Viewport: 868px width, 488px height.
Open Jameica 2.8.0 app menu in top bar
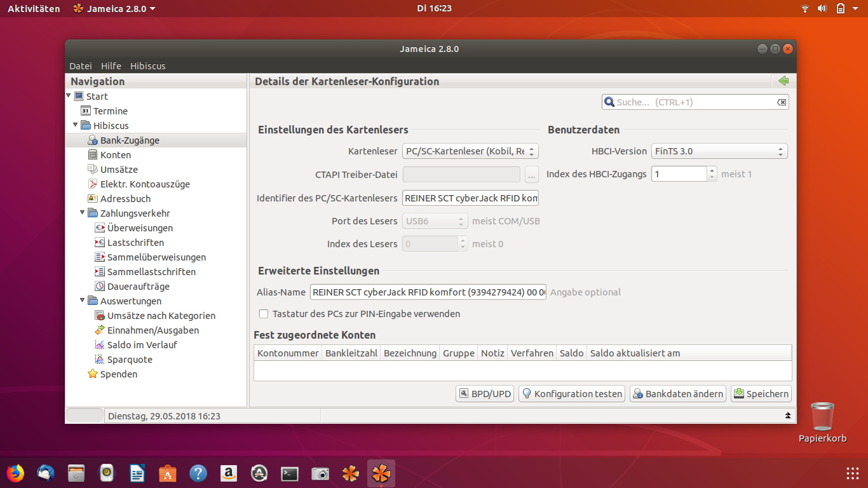114,8
